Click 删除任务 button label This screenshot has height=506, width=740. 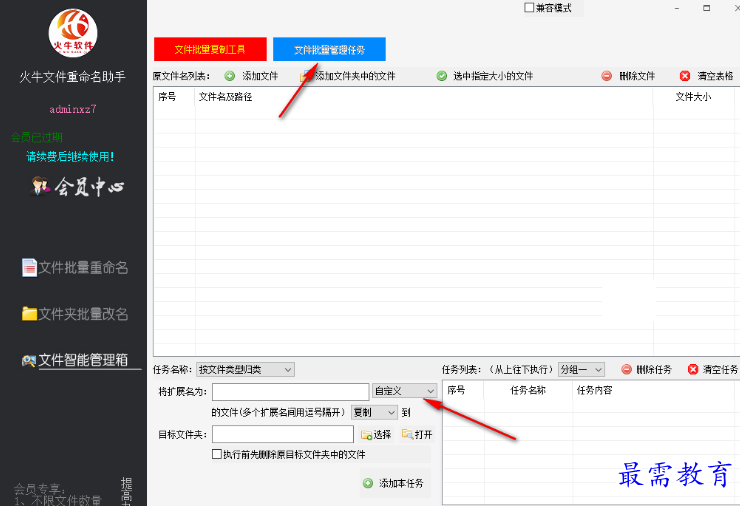click(x=654, y=370)
